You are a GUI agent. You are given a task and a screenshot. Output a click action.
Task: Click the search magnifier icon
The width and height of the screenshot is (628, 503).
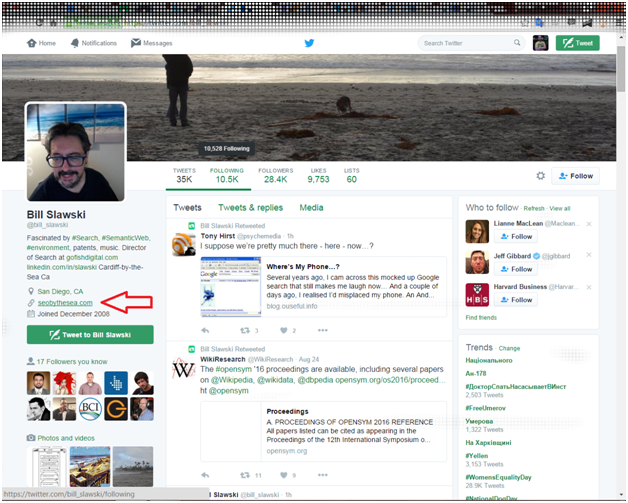[517, 42]
